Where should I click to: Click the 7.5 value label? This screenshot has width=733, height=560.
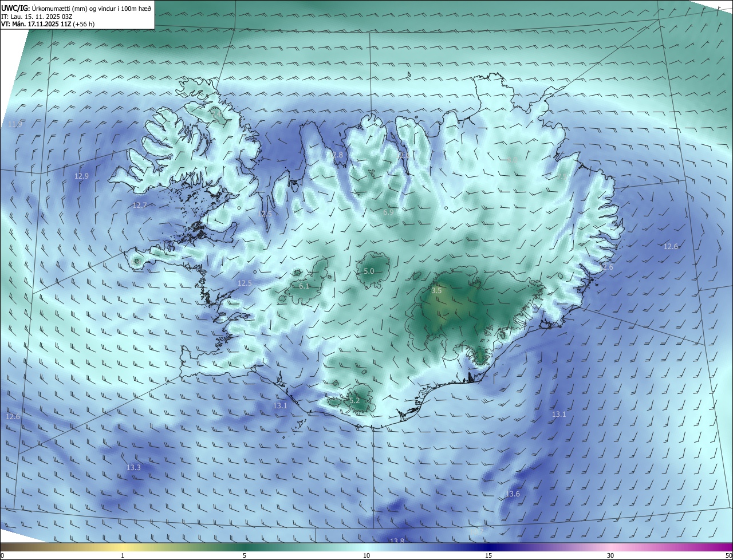point(563,178)
